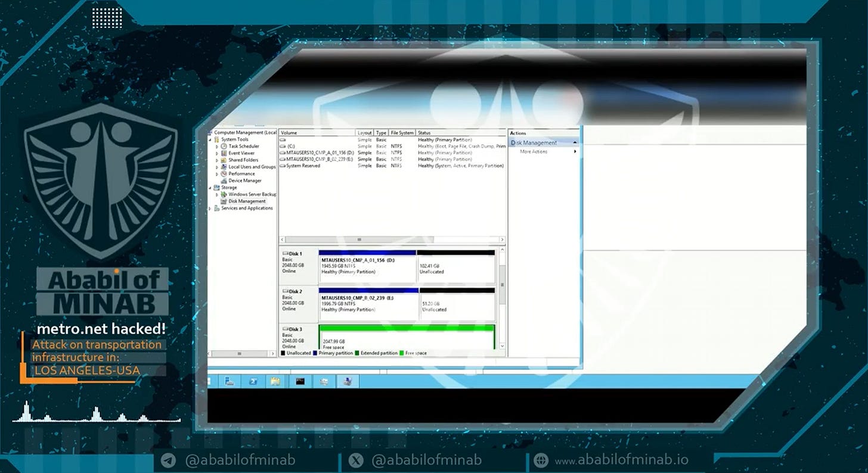Click the X logo in the footer
The width and height of the screenshot is (868, 473).
pos(355,460)
